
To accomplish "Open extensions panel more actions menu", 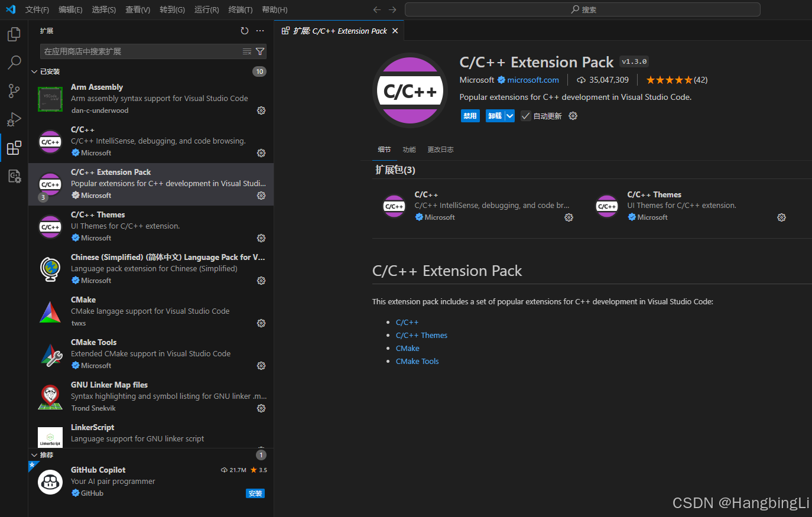I will (260, 31).
